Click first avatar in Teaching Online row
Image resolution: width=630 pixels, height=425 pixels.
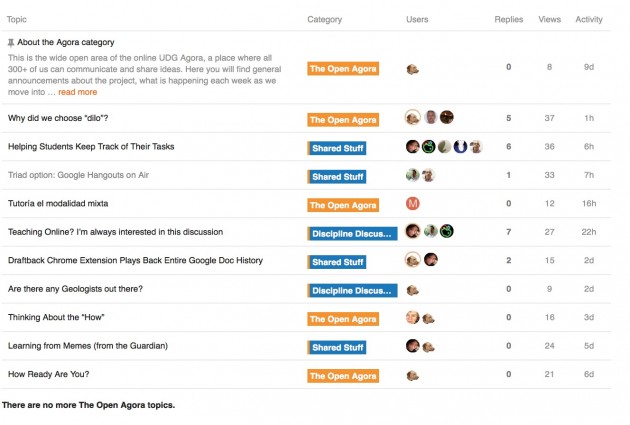click(x=412, y=232)
